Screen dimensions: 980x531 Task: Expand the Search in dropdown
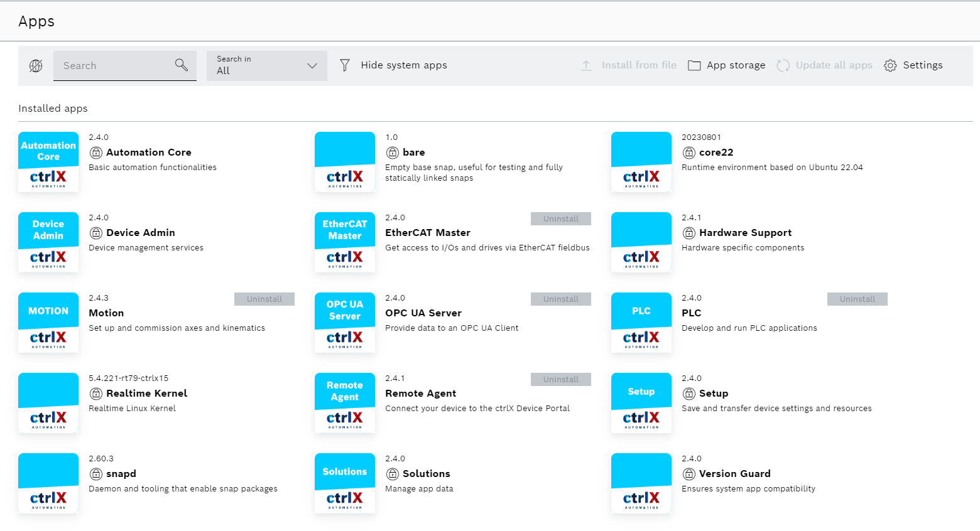click(x=266, y=66)
